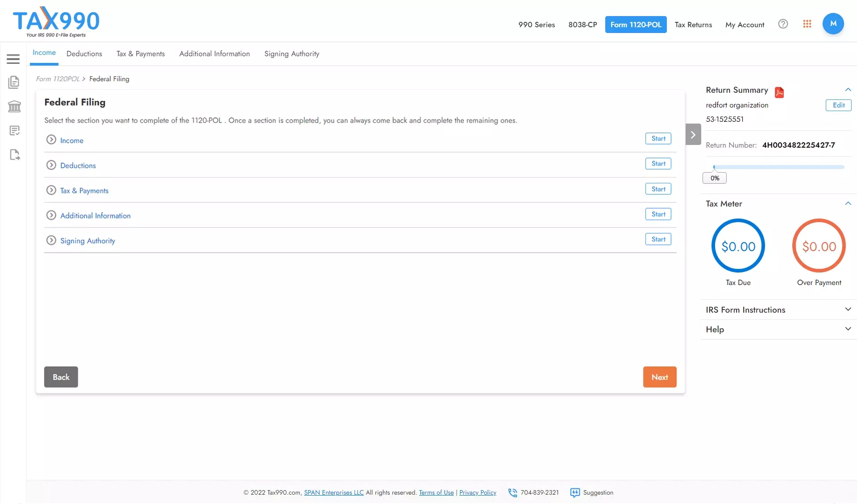Image resolution: width=857 pixels, height=504 pixels.
Task: Open Tax Returns in top navigation
Action: (693, 25)
